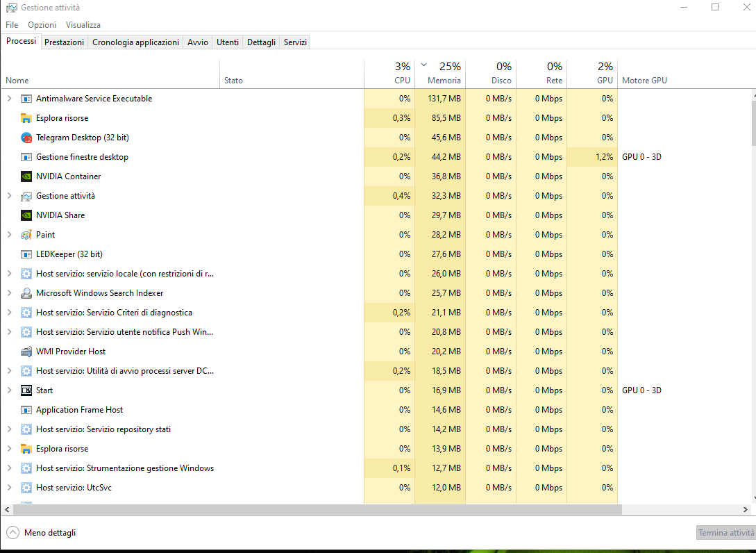The image size is (756, 553).
Task: Click the Meno dettagli link
Action: pos(50,533)
